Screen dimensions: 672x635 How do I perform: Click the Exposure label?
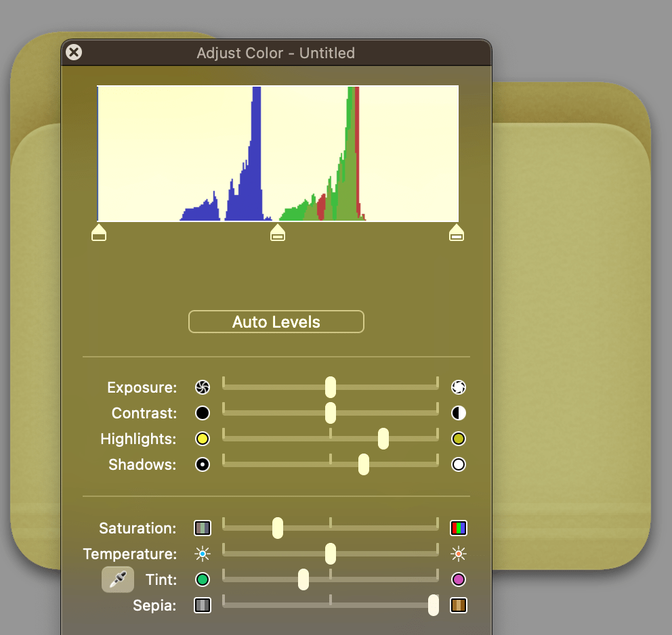click(x=142, y=387)
